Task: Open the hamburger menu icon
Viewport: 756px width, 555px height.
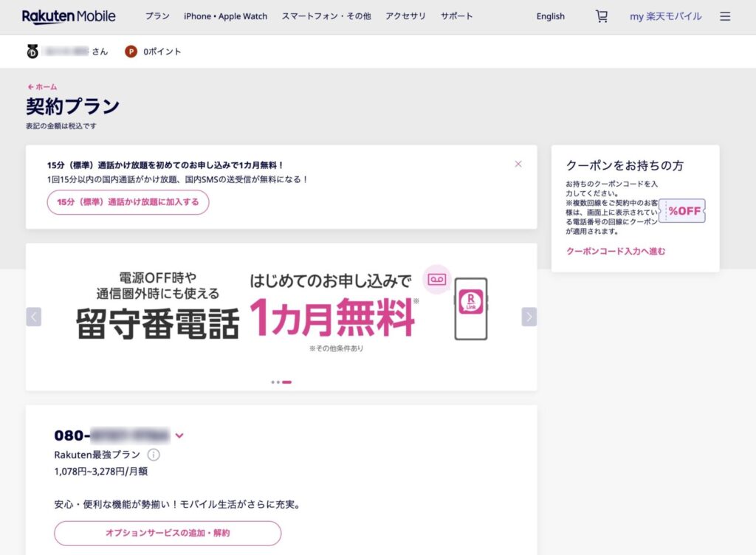Action: 725,16
